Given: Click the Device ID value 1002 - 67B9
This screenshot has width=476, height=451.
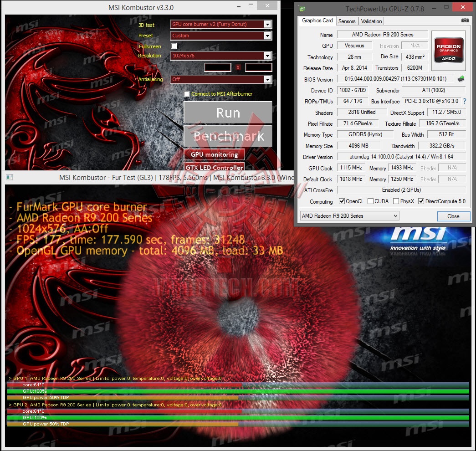Looking at the screenshot, I should coord(353,90).
